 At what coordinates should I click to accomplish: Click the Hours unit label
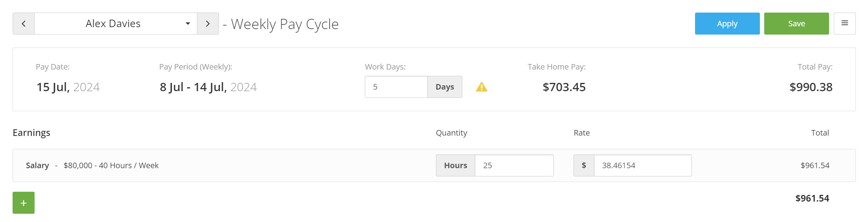pos(456,165)
